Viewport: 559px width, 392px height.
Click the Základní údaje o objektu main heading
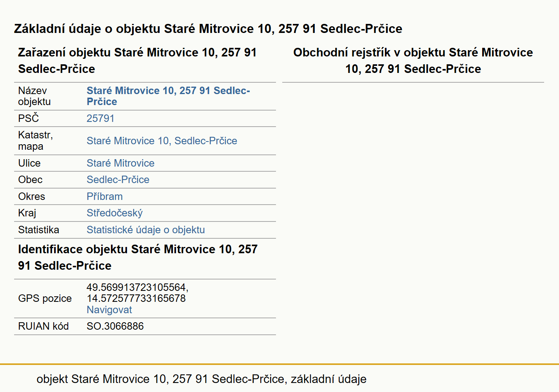pyautogui.click(x=208, y=29)
